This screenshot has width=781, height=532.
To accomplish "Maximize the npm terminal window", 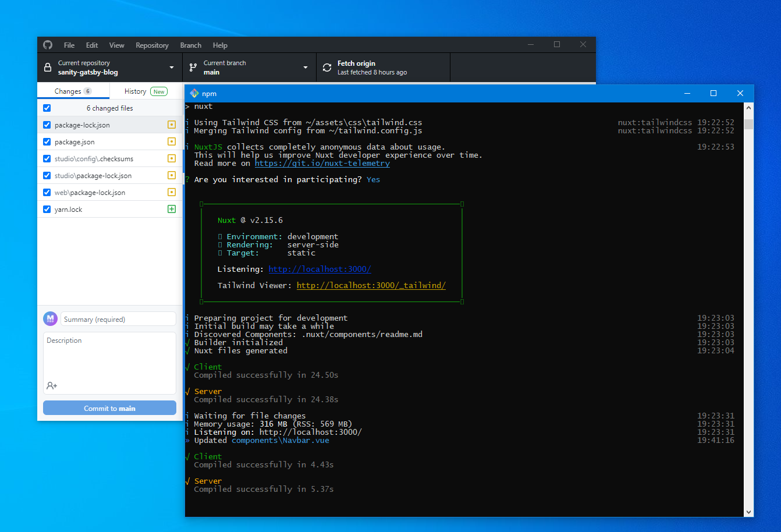I will tap(713, 93).
